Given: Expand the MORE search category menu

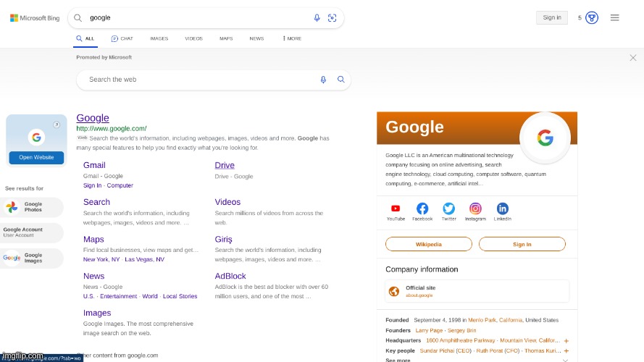Looking at the screenshot, I should [291, 38].
